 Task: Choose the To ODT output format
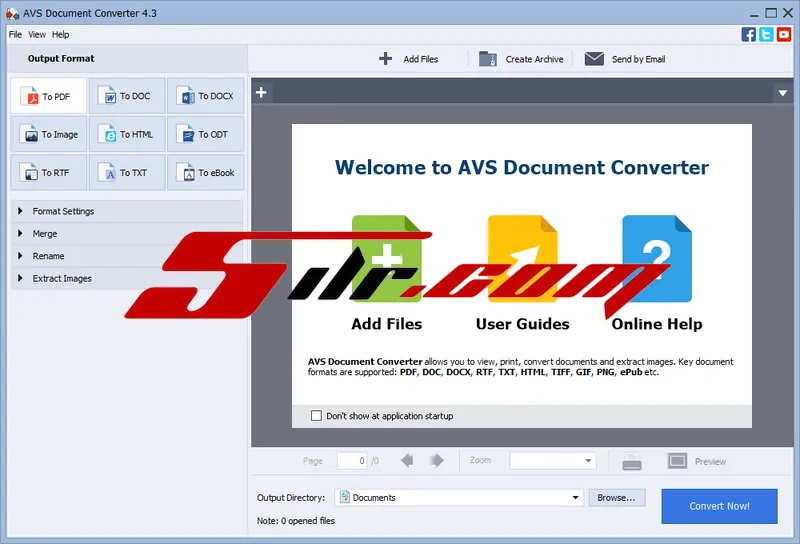(206, 134)
